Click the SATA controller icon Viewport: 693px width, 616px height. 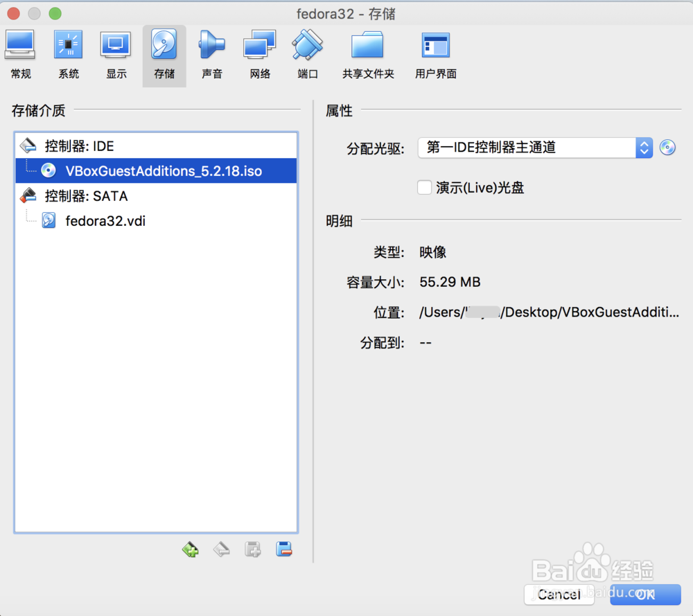(28, 195)
